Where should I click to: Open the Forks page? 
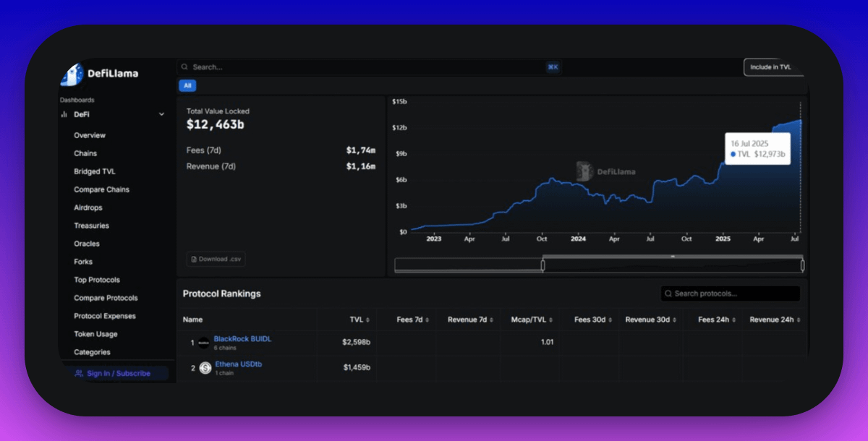(83, 262)
